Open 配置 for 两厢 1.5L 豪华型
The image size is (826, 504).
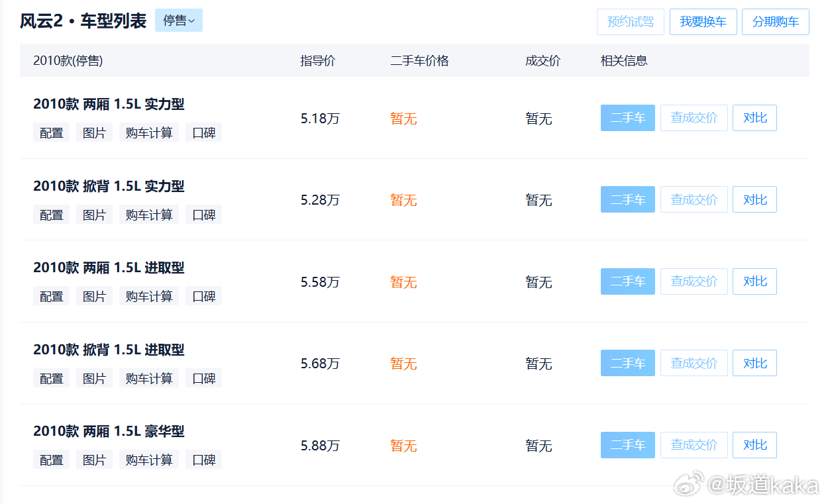(x=52, y=460)
